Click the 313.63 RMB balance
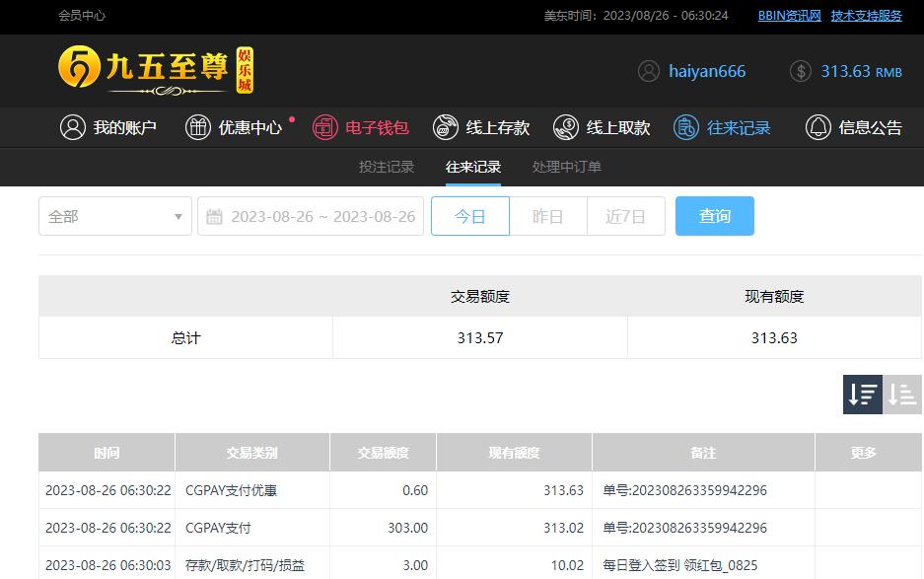The image size is (924, 579). [862, 71]
